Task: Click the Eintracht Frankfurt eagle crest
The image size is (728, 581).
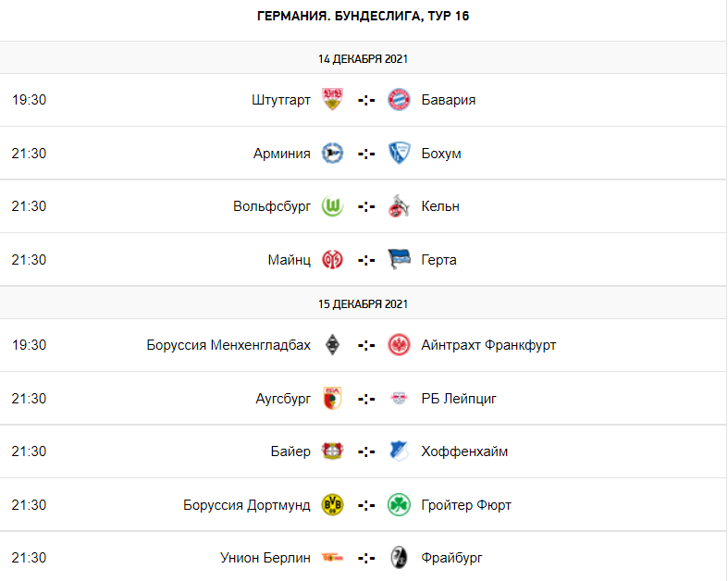Action: [399, 345]
